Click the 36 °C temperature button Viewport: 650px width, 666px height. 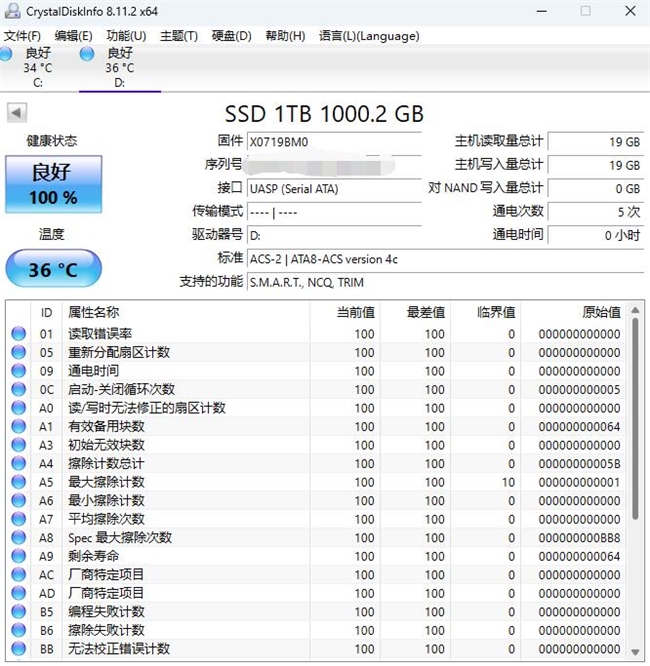53,270
